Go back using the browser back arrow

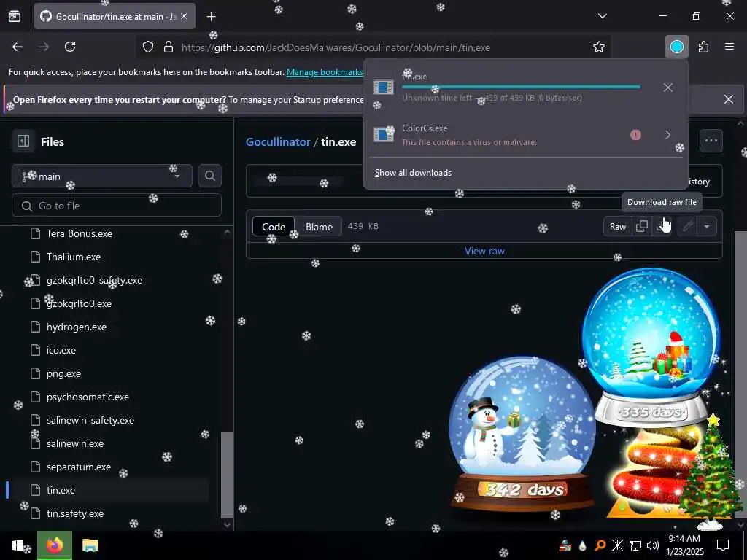coord(18,47)
